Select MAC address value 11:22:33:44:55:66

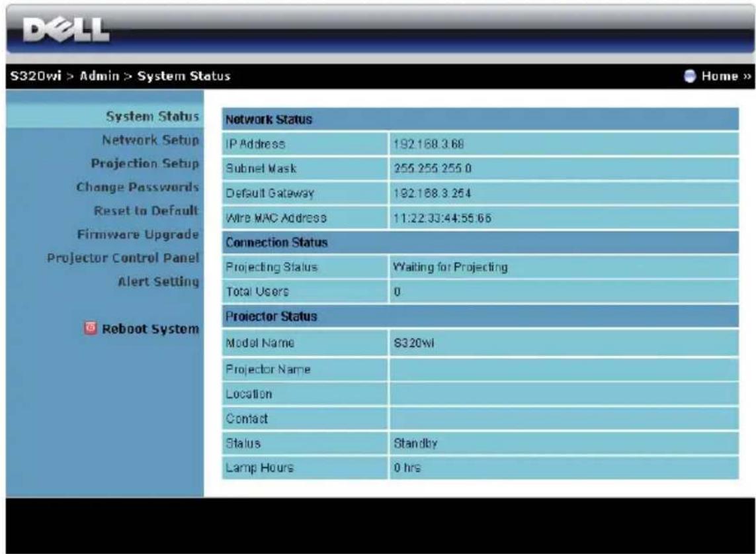click(x=442, y=218)
